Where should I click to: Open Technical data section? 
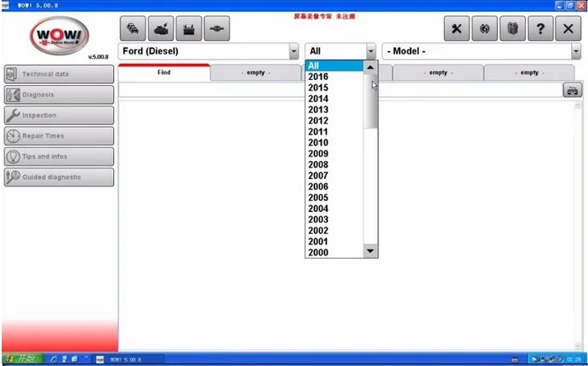(59, 74)
